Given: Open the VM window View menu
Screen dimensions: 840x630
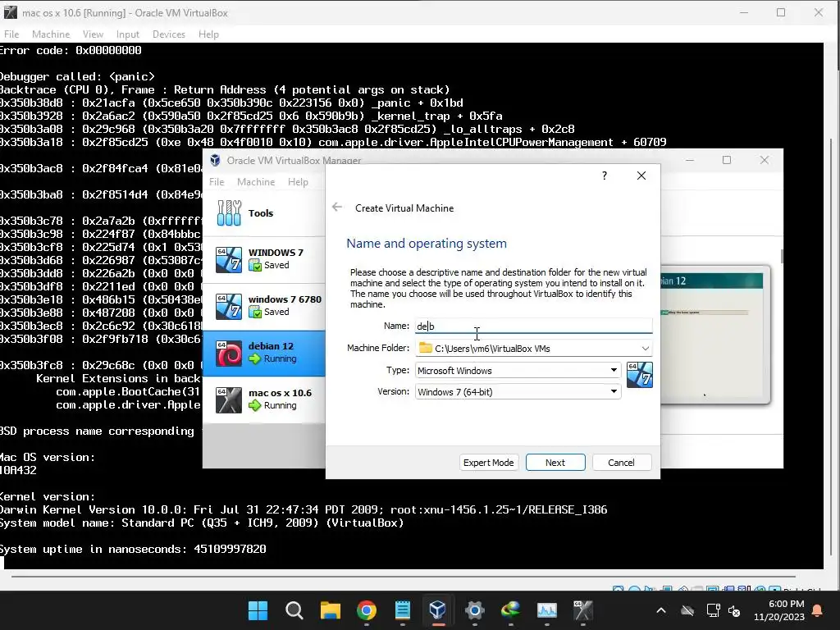Looking at the screenshot, I should pyautogui.click(x=93, y=34).
